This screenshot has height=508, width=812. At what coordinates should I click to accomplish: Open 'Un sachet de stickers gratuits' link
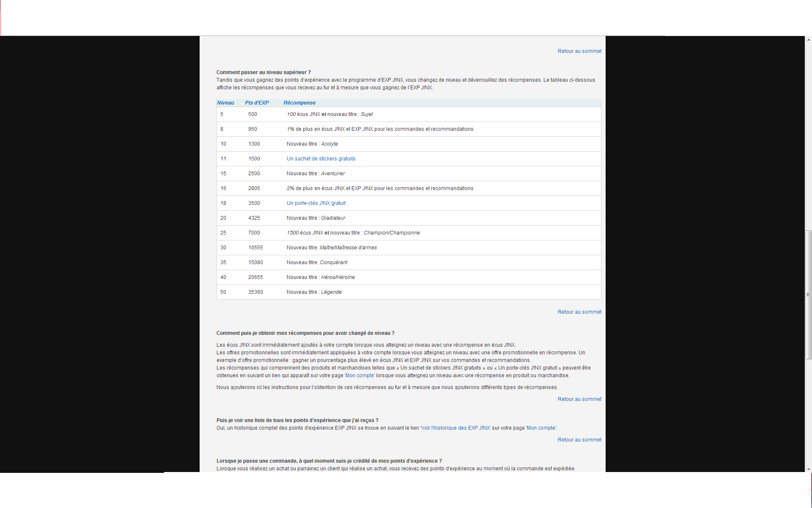[321, 159]
